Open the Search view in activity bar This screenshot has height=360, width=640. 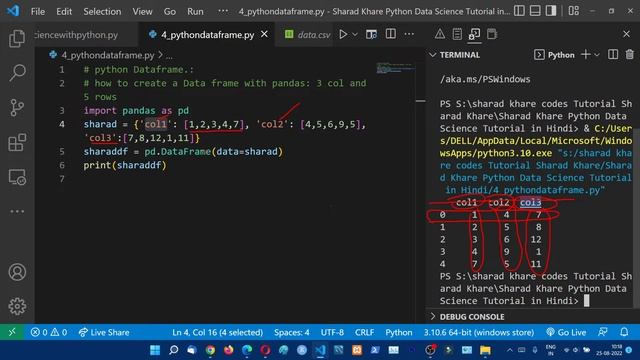click(17, 73)
